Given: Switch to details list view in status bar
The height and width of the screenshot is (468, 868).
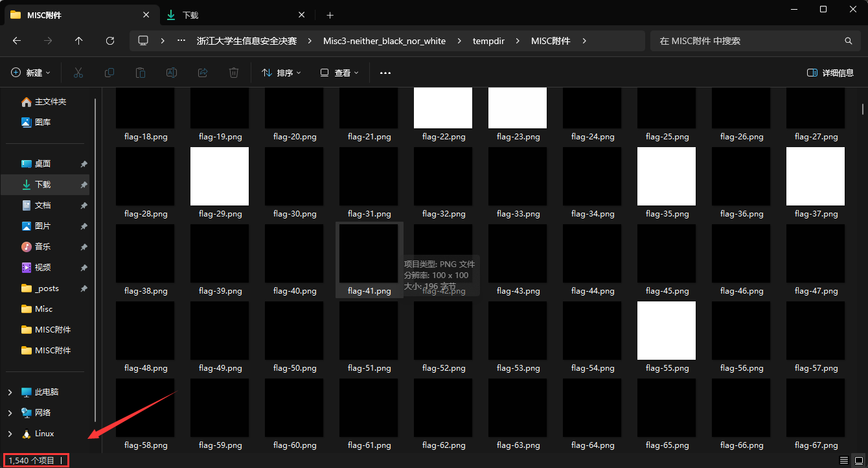Looking at the screenshot, I should click(844, 460).
